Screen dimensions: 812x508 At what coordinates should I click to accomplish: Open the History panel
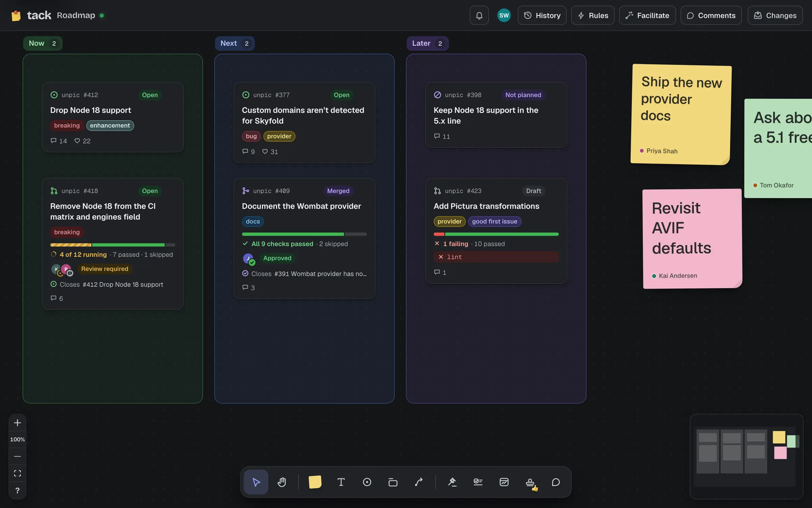click(542, 15)
